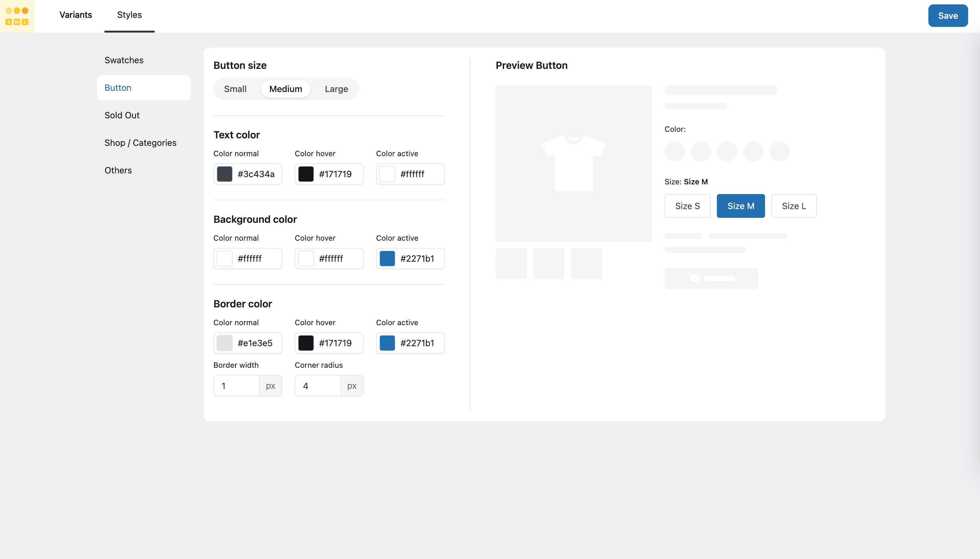Select the first color circle in preview

click(674, 151)
